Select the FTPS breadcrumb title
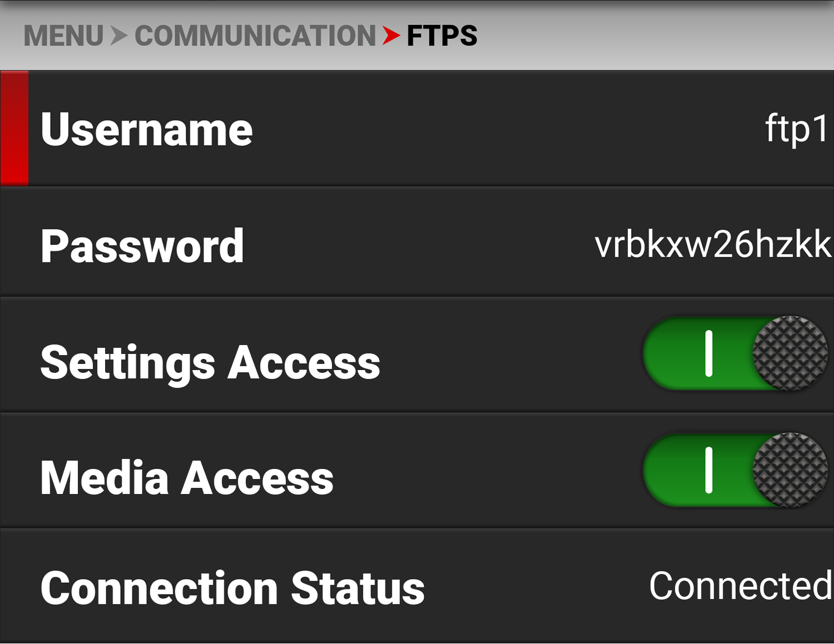The height and width of the screenshot is (644, 834). [442, 36]
